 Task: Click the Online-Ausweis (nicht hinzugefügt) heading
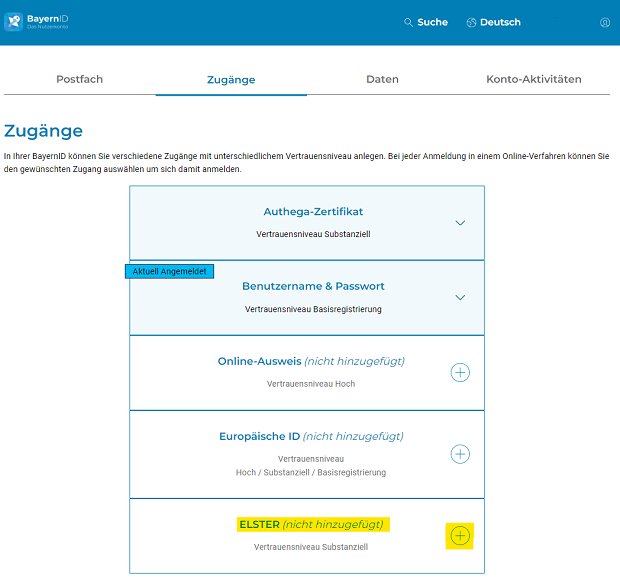[311, 361]
